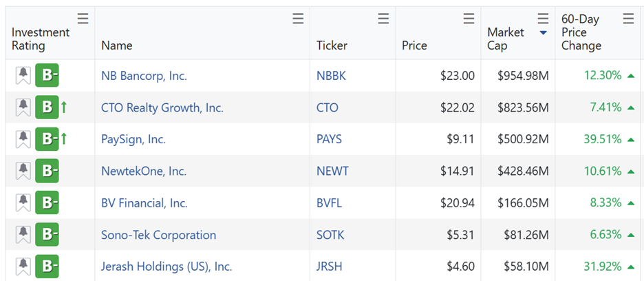
Task: Open 60-Day Price Change column menu
Action: point(628,19)
